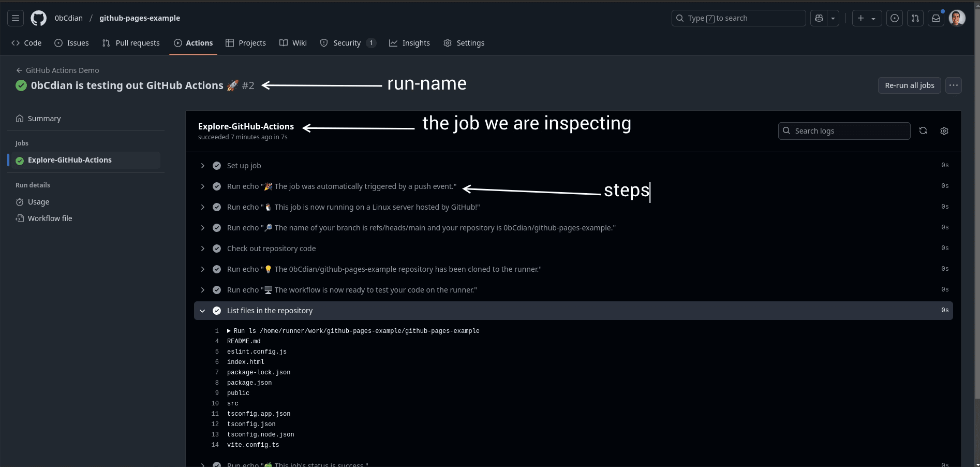Open log settings gear icon
The width and height of the screenshot is (980, 467).
tap(944, 131)
